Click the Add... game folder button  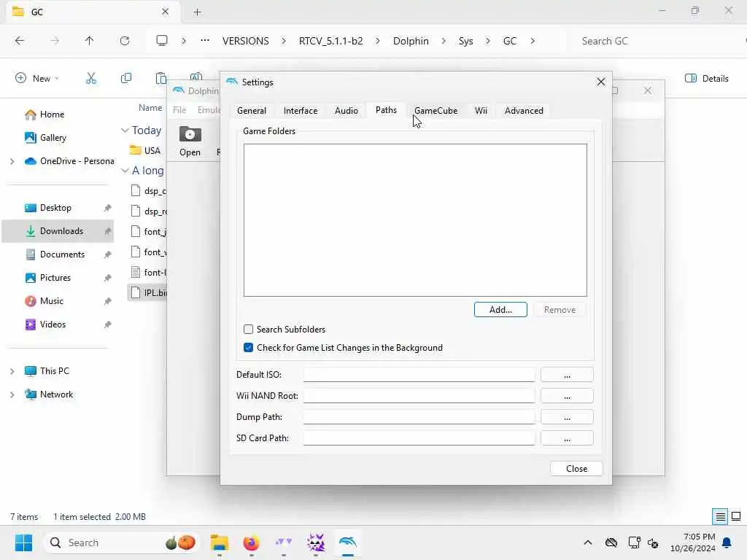(x=500, y=309)
